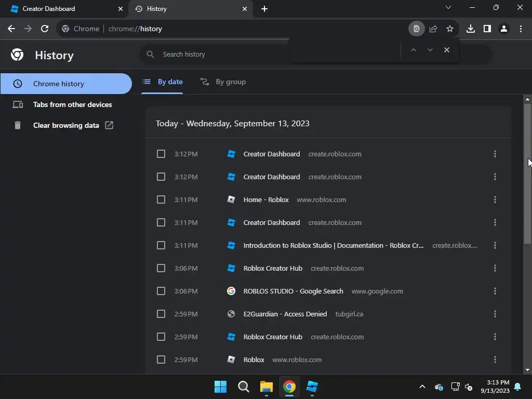
Task: Open Roblox Studio from the taskbar
Action: 312,387
